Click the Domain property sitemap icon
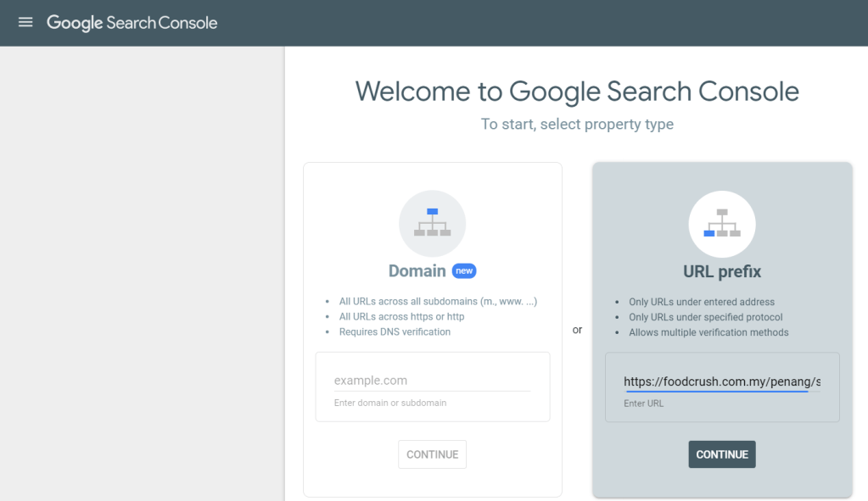 (x=432, y=223)
